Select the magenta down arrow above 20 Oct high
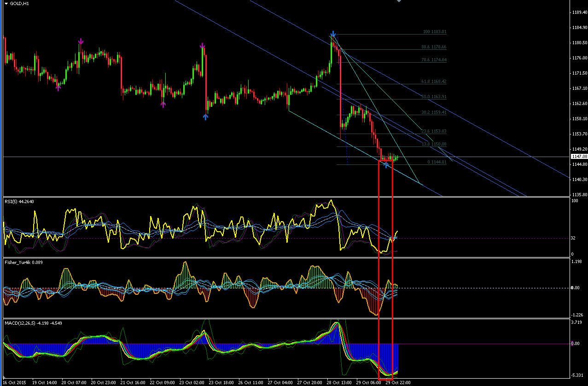The height and width of the screenshot is (386, 588). click(x=81, y=41)
